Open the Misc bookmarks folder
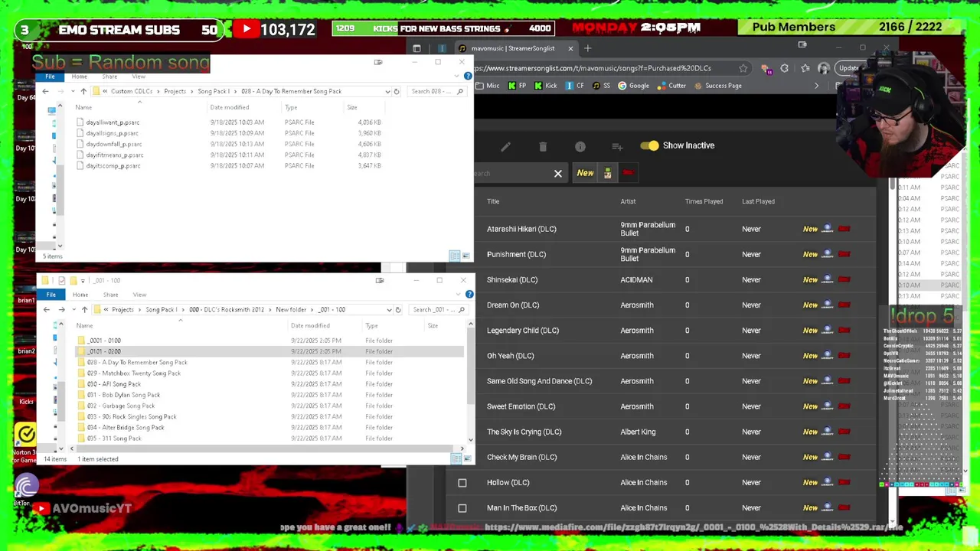 click(487, 86)
